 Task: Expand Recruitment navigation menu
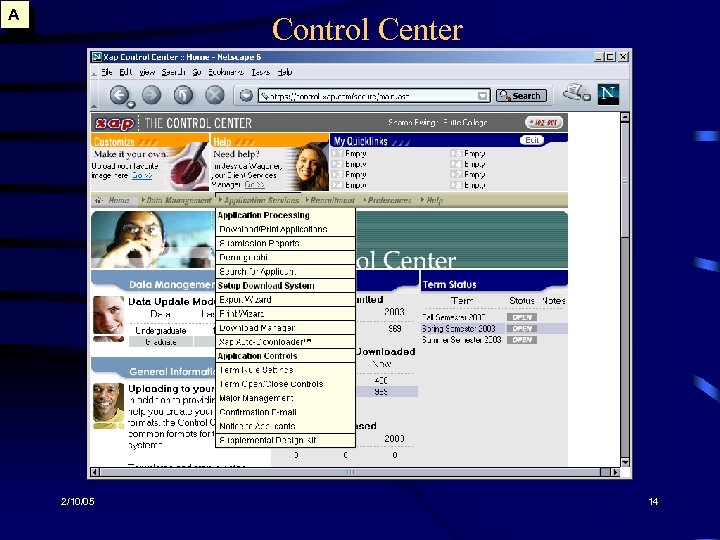(x=330, y=200)
